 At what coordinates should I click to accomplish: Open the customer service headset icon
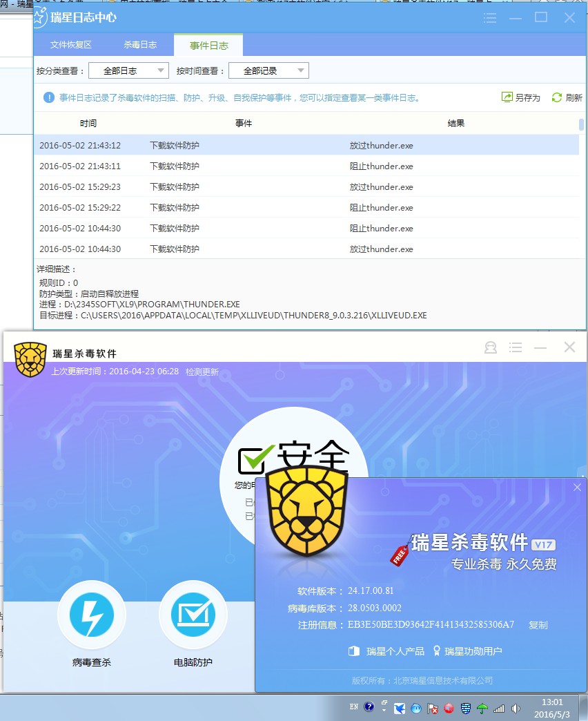click(491, 347)
